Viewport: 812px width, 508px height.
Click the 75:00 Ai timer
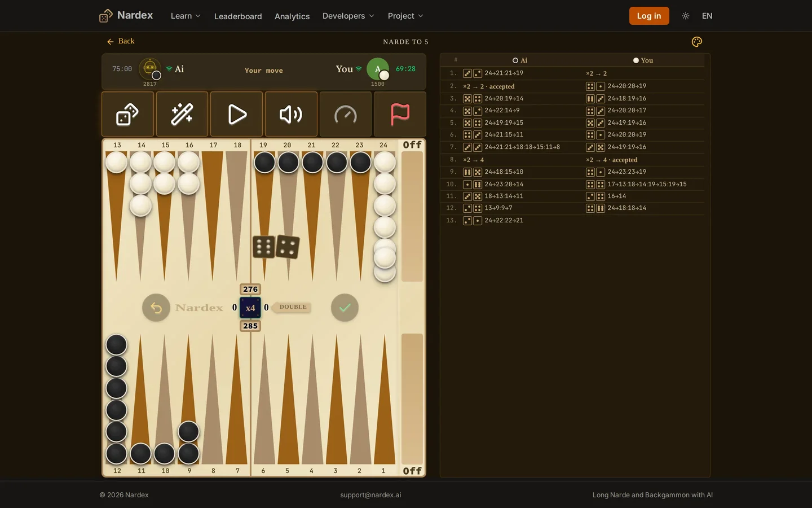click(122, 69)
